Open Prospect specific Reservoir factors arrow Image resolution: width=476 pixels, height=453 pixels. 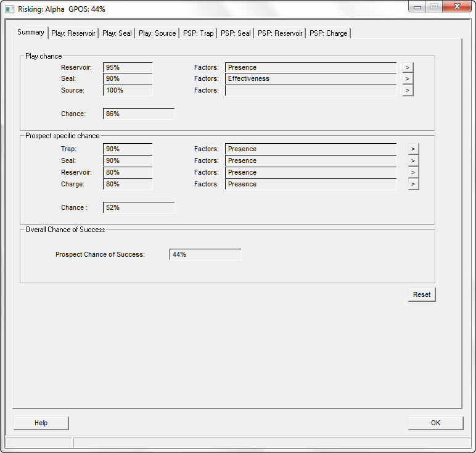pos(413,172)
